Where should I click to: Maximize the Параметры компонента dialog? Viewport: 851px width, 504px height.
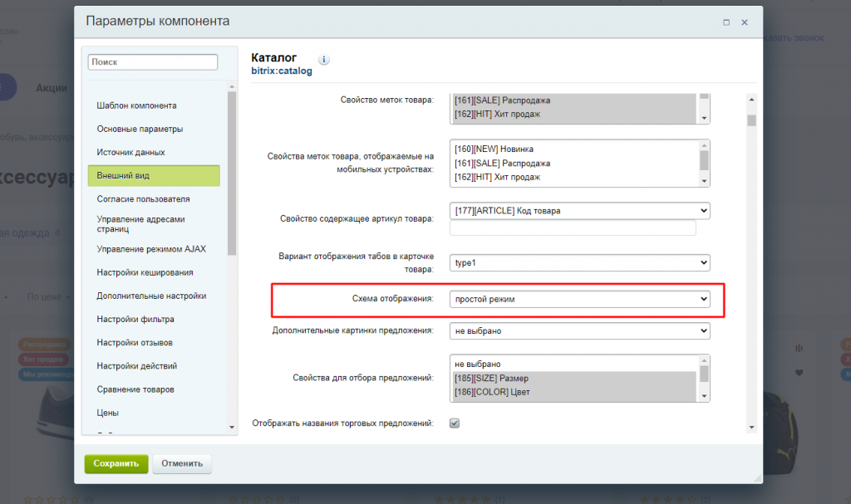click(x=726, y=22)
